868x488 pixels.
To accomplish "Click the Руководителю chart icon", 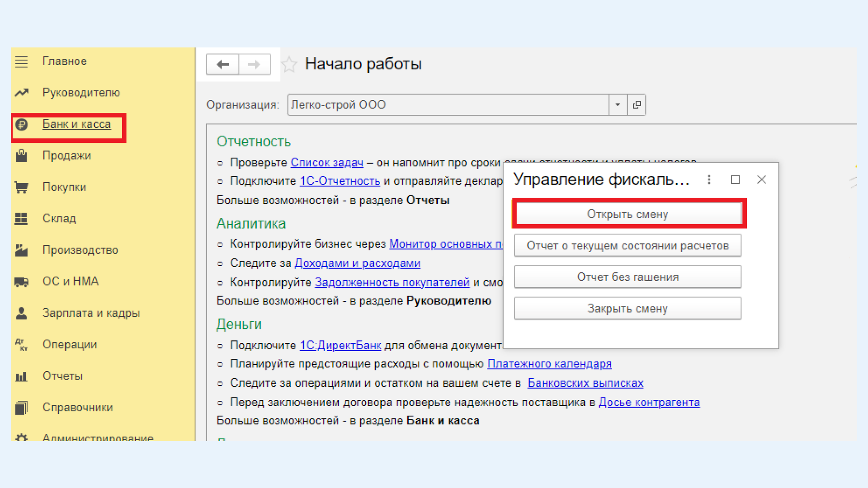I will [x=21, y=93].
